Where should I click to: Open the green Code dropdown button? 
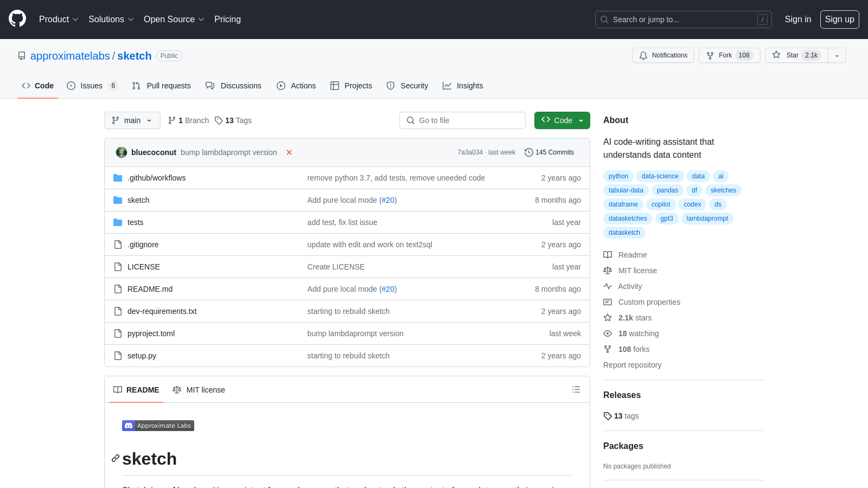(x=562, y=120)
